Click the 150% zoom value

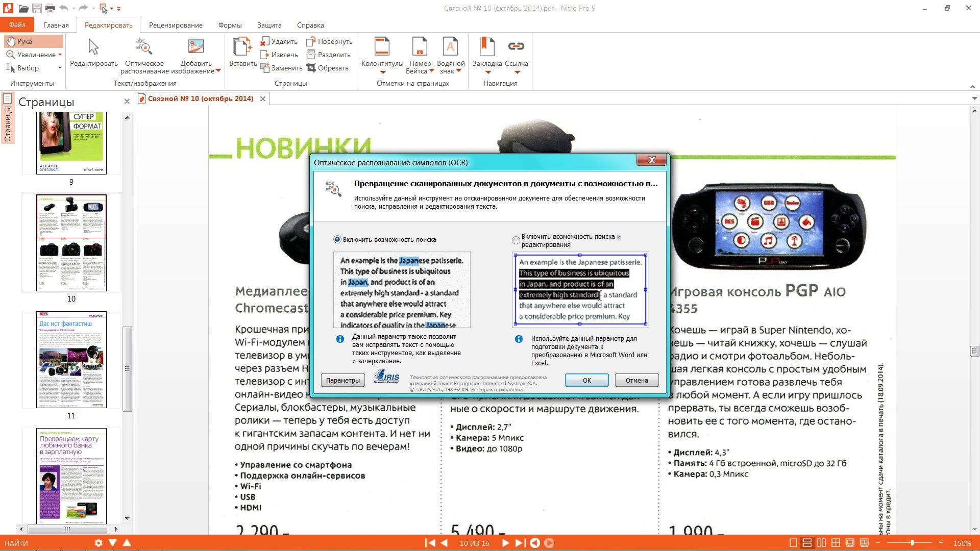[962, 543]
